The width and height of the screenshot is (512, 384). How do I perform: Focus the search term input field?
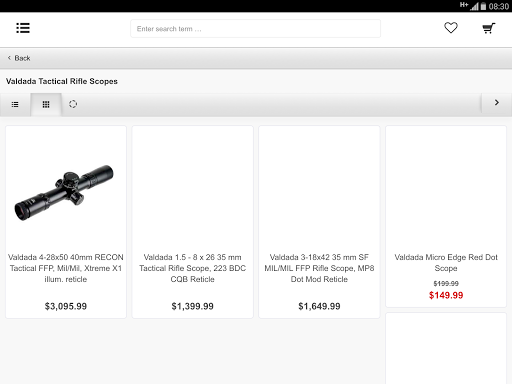pos(255,29)
